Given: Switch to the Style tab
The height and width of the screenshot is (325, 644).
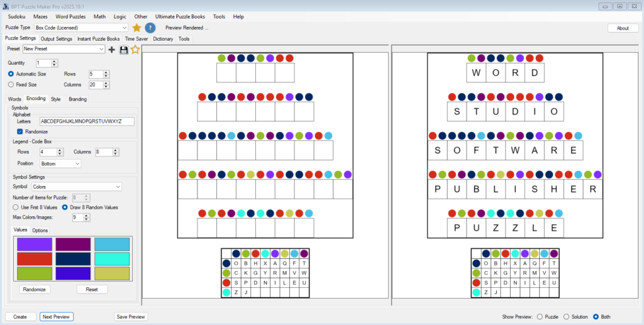Looking at the screenshot, I should click(56, 99).
